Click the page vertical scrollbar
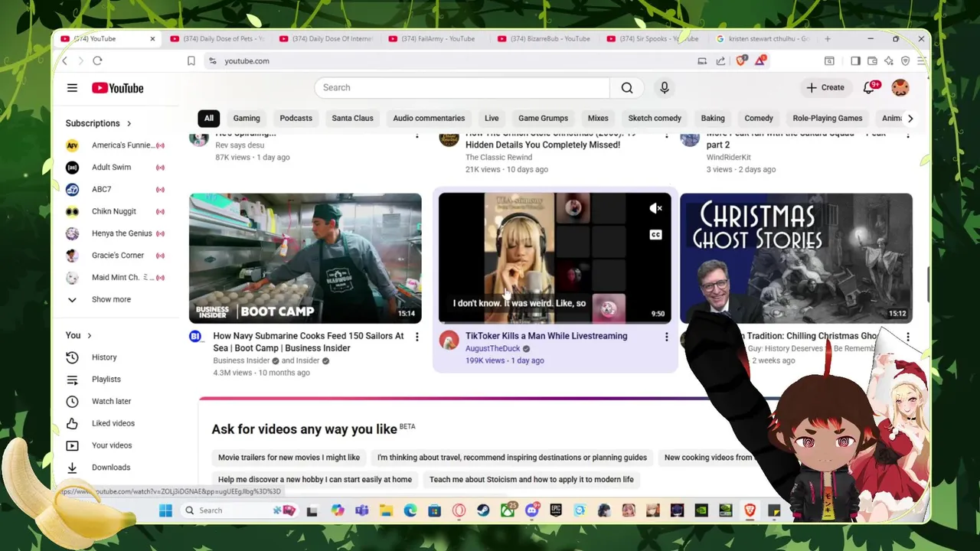The width and height of the screenshot is (980, 551). [928, 285]
